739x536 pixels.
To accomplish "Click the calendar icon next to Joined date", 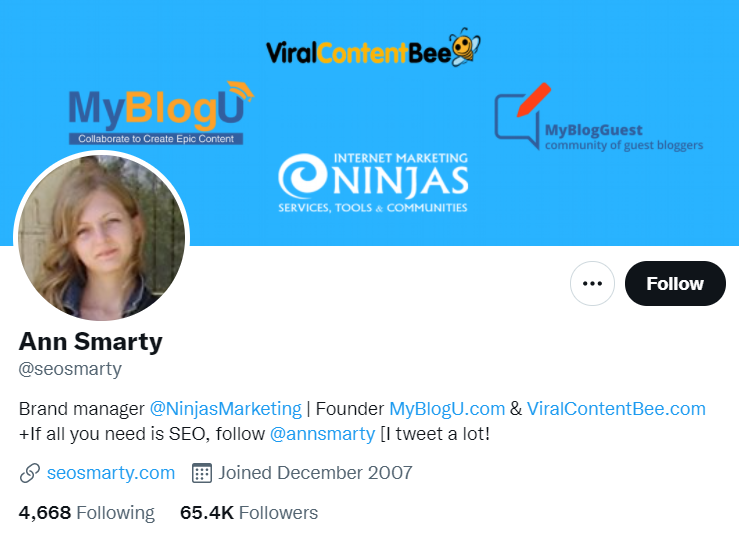I will [x=202, y=473].
